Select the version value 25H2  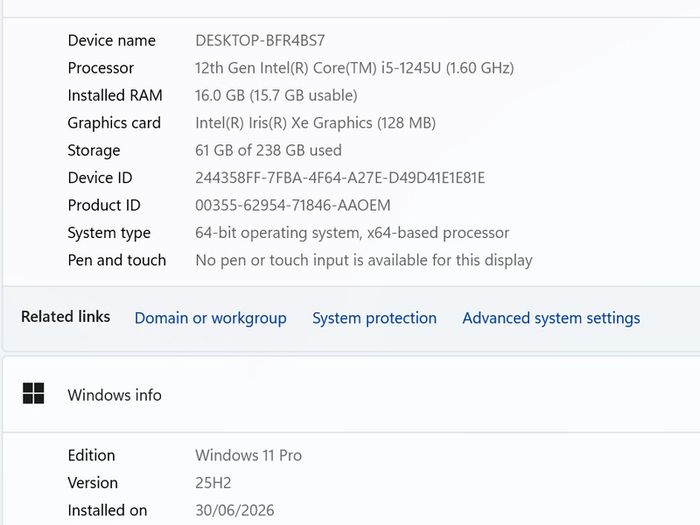[x=213, y=483]
